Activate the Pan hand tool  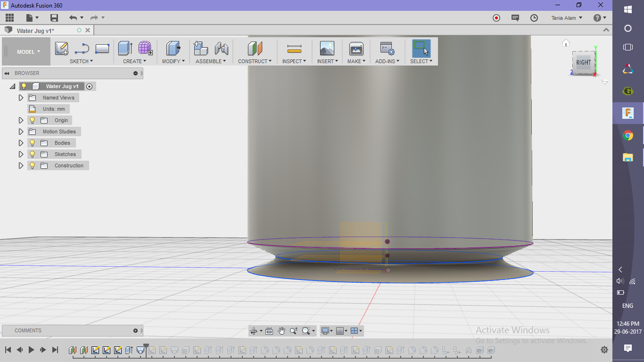281,331
